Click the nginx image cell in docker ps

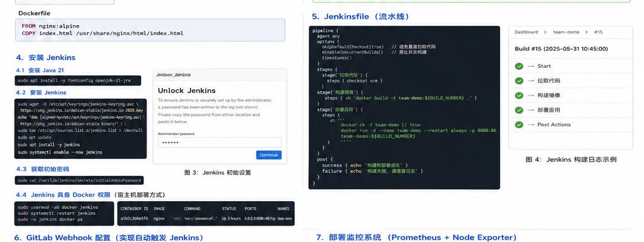tap(159, 219)
